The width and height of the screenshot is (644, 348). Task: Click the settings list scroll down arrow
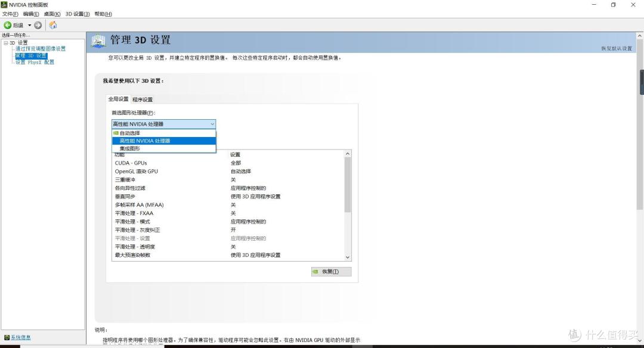[x=348, y=257]
